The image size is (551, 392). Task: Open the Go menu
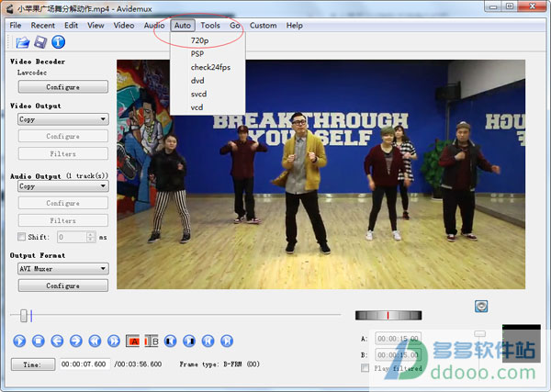(x=235, y=26)
